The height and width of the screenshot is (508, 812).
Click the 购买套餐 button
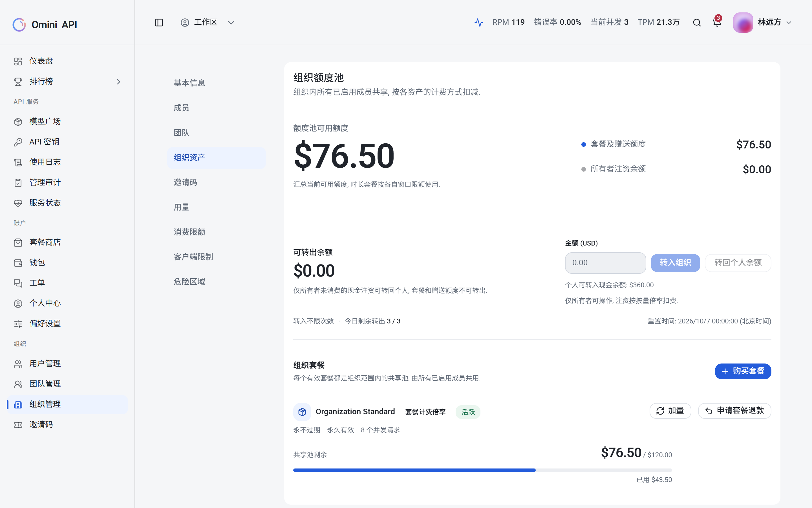(743, 371)
